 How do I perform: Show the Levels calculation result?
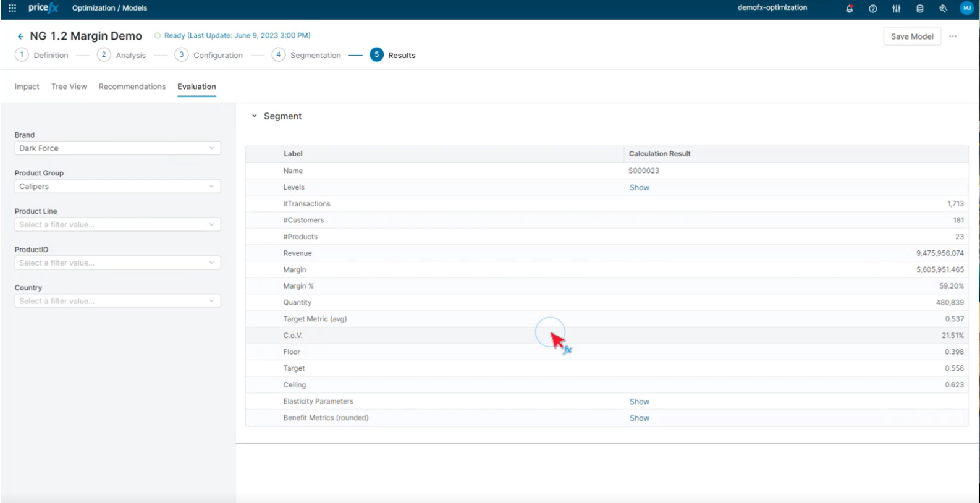(x=639, y=187)
